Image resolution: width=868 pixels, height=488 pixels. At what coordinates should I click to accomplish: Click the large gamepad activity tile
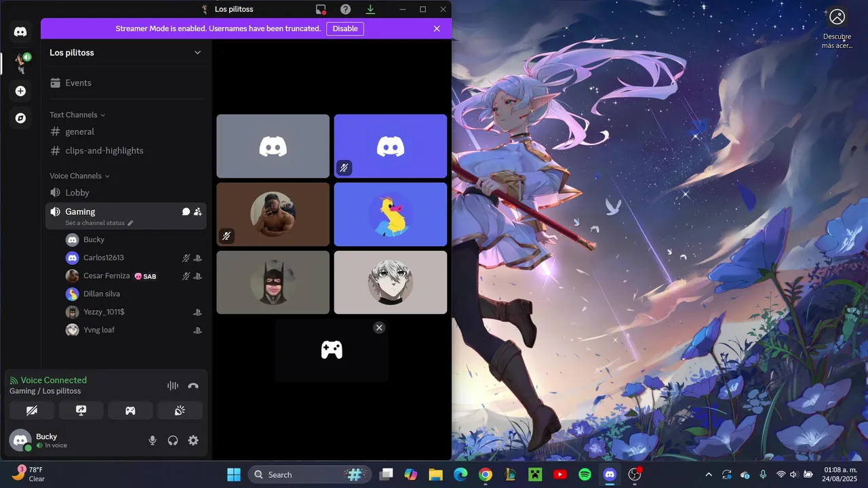(x=332, y=350)
